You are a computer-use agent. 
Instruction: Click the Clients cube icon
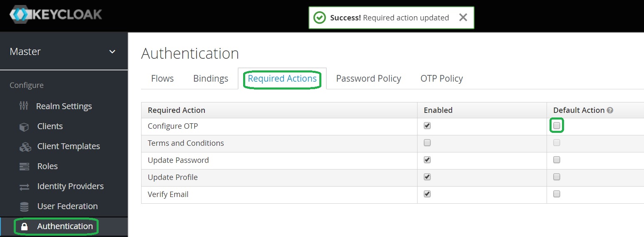click(x=24, y=127)
